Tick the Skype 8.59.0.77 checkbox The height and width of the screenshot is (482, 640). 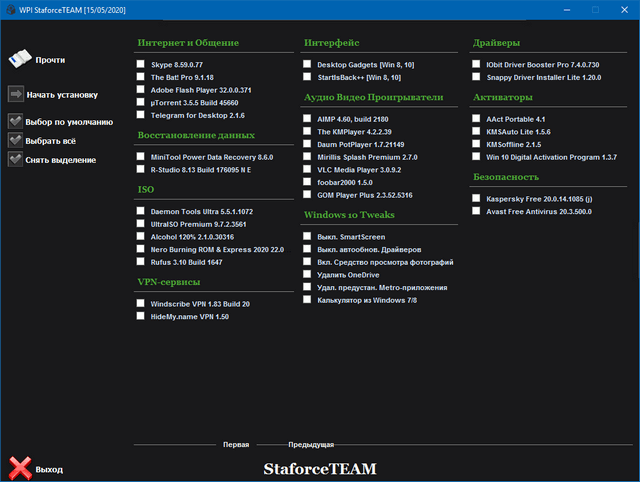(140, 64)
